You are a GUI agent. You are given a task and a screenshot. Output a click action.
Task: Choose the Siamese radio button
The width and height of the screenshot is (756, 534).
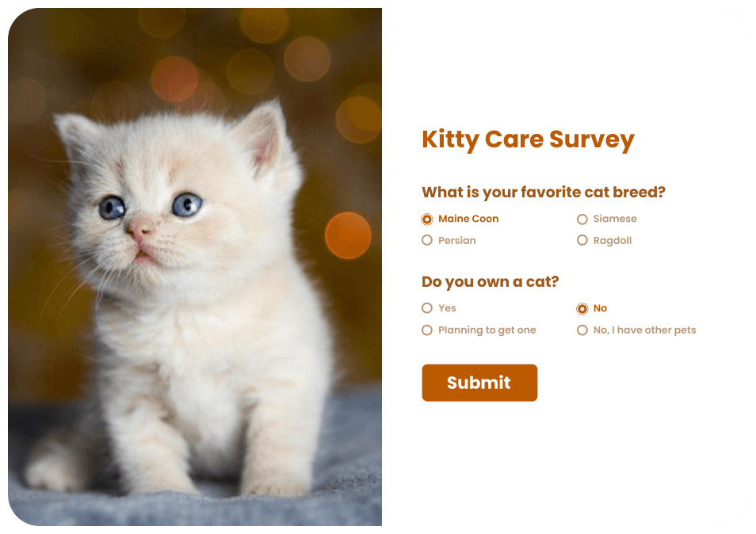pyautogui.click(x=582, y=219)
